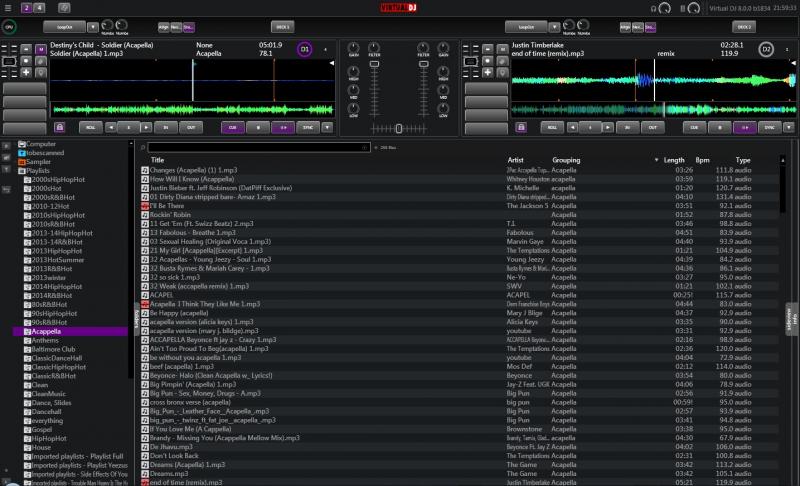
Task: Click deck 2 loop OUT button
Action: [653, 127]
